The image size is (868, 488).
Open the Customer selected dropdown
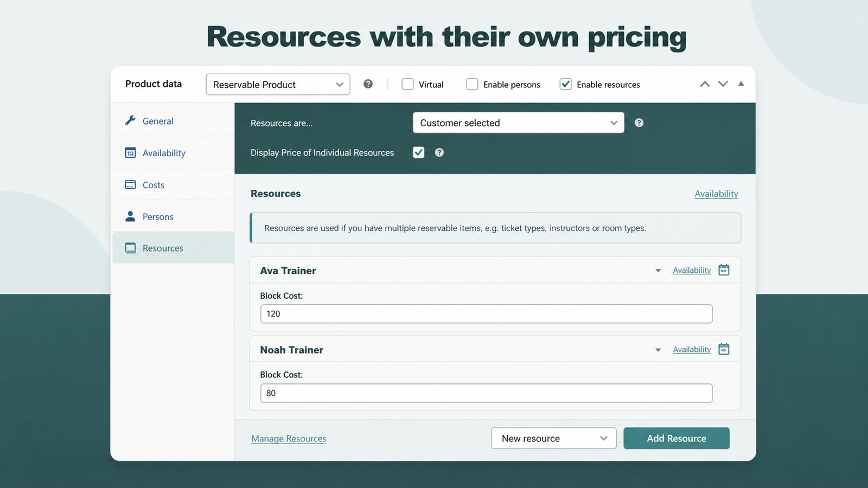pyautogui.click(x=518, y=123)
